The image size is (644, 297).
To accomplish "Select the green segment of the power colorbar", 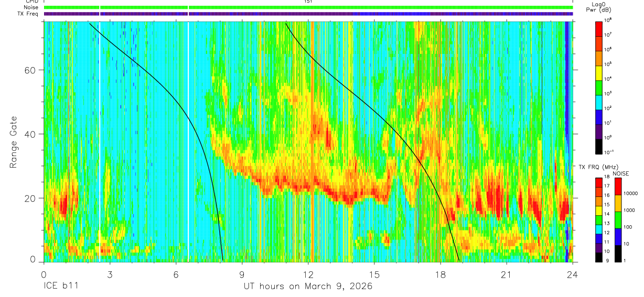I will point(599,87).
